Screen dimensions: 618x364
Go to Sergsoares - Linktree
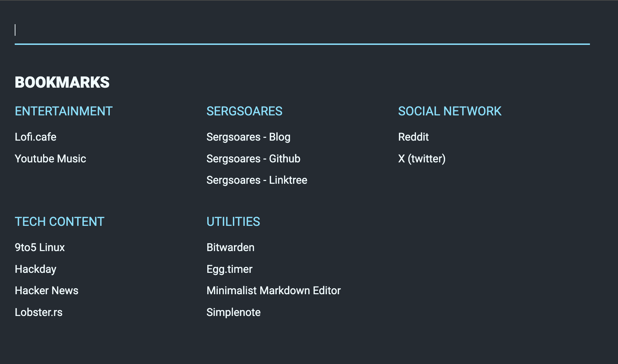257,180
